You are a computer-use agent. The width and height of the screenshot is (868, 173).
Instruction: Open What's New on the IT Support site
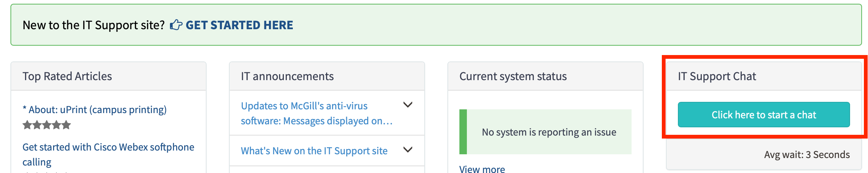(314, 151)
